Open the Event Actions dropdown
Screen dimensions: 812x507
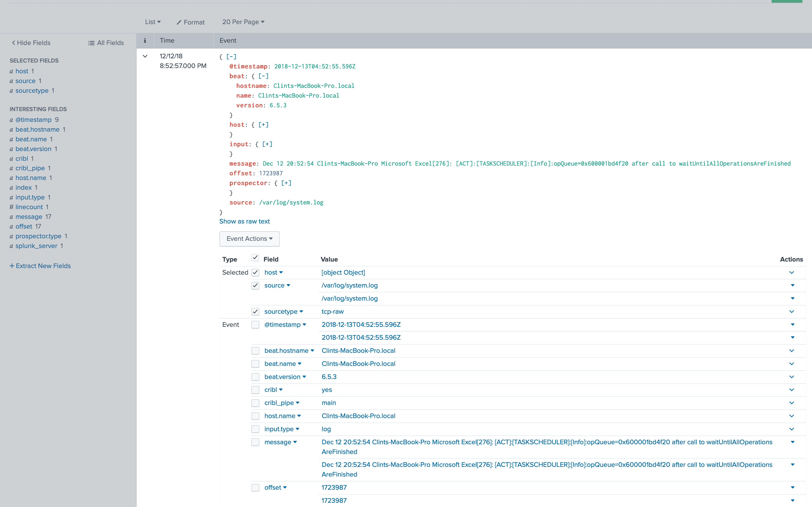pos(249,239)
